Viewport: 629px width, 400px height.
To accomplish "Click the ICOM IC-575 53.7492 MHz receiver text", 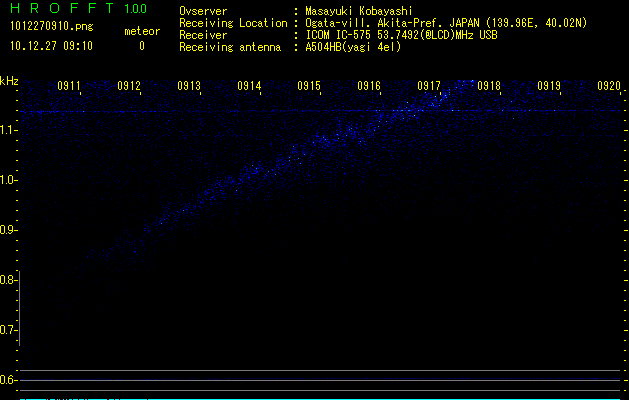I will pos(401,35).
